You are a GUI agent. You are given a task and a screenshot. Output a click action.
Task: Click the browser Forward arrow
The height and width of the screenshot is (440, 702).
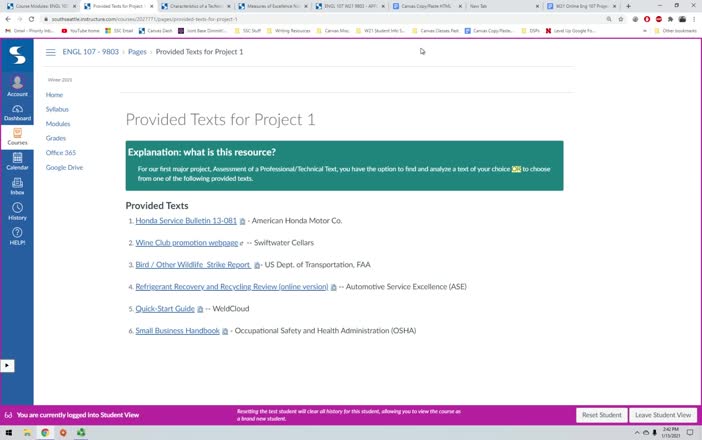coord(20,19)
